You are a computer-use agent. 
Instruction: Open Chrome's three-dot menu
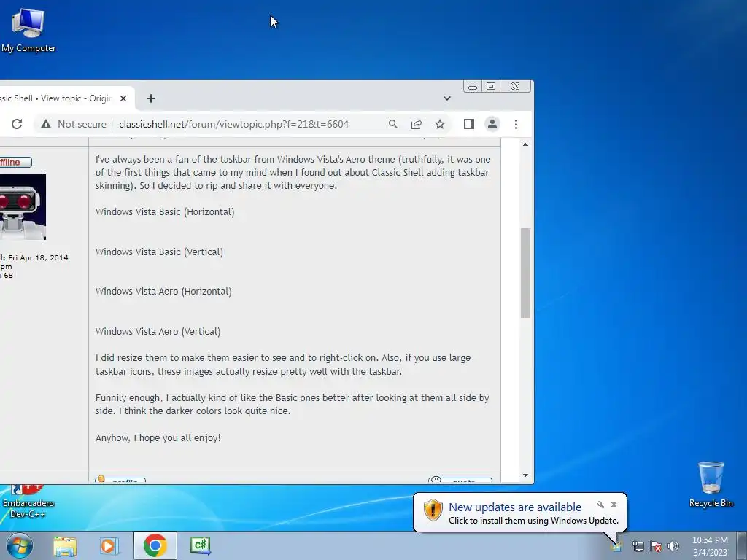tap(516, 124)
